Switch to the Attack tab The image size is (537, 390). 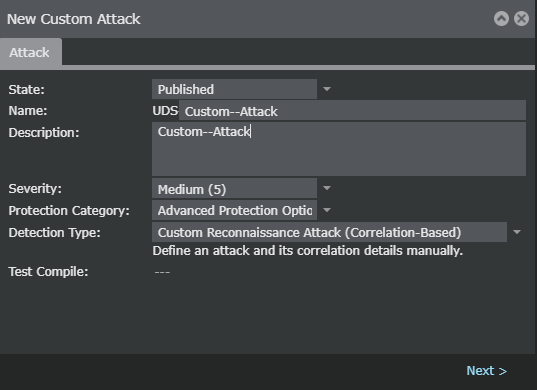click(30, 52)
